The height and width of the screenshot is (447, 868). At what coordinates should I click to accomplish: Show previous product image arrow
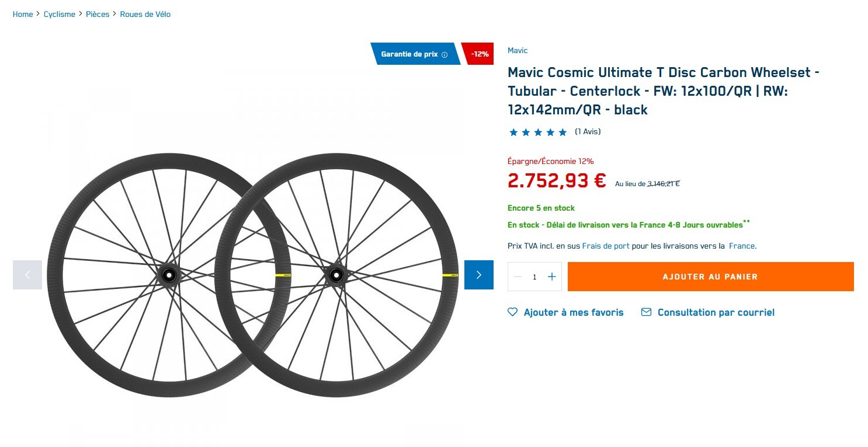pos(27,275)
